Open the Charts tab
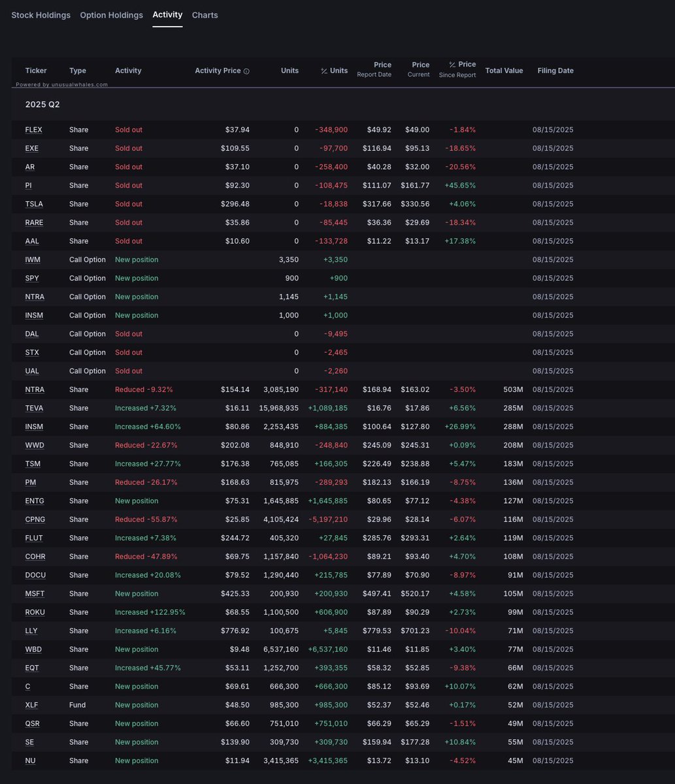 [x=205, y=15]
